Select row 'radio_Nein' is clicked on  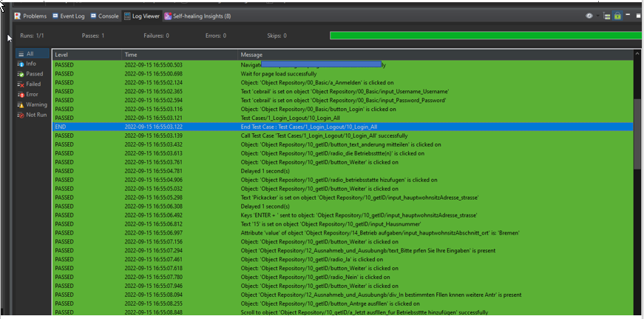tap(343, 277)
